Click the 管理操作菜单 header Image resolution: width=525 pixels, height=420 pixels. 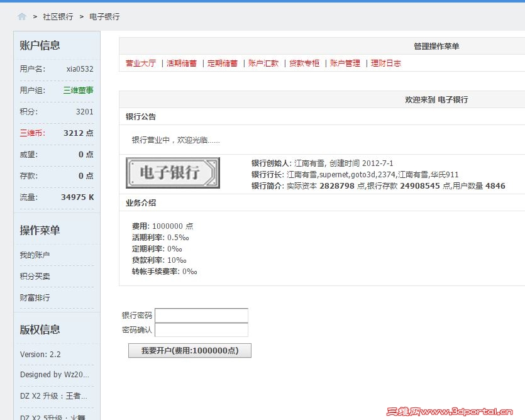[x=436, y=47]
